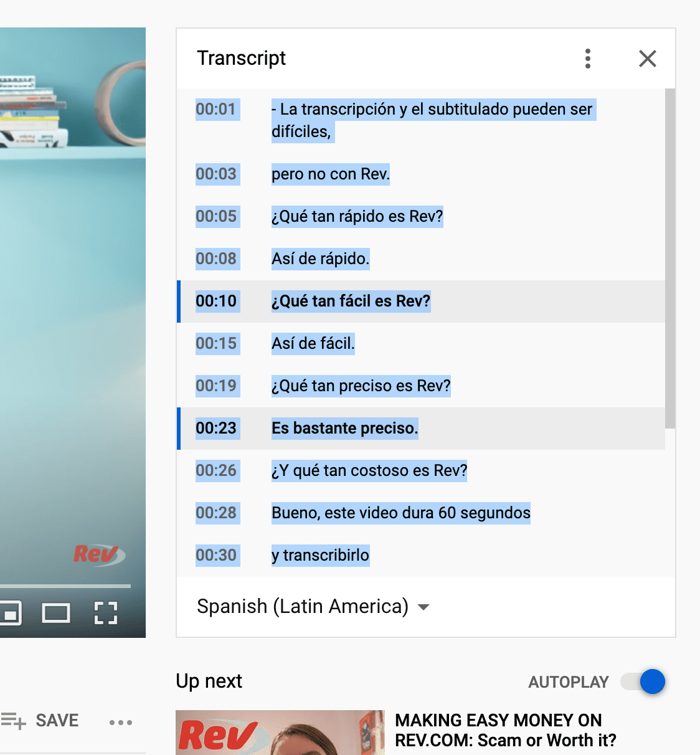Click the video progress bar

pyautogui.click(x=65, y=586)
